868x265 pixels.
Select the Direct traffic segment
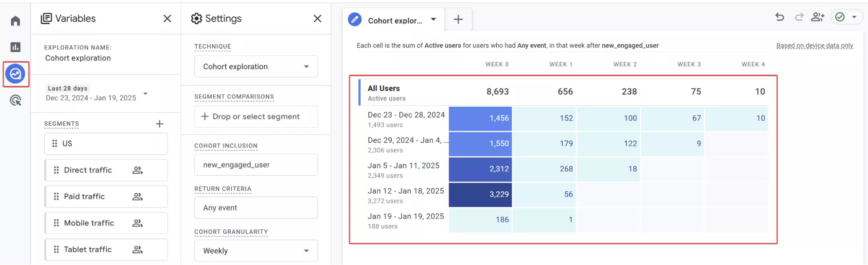pyautogui.click(x=106, y=170)
